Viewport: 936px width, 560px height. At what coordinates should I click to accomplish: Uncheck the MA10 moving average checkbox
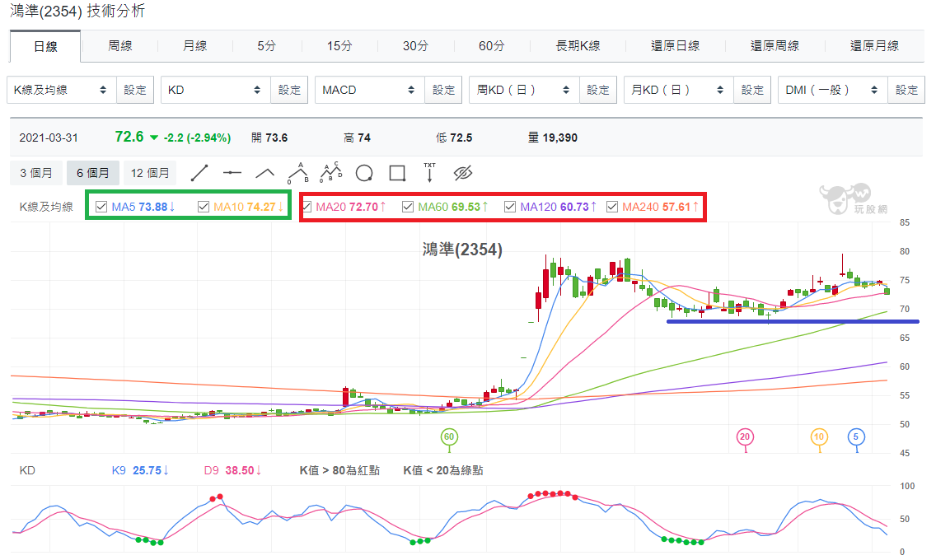(204, 207)
